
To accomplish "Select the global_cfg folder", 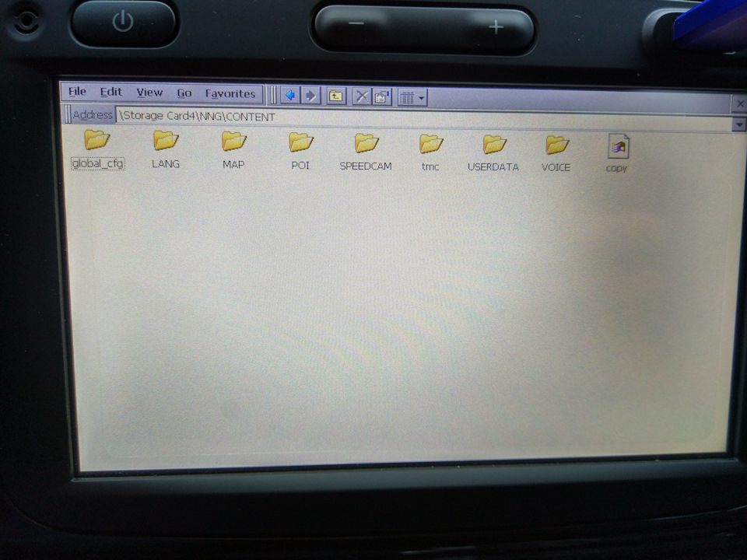I will click(97, 141).
